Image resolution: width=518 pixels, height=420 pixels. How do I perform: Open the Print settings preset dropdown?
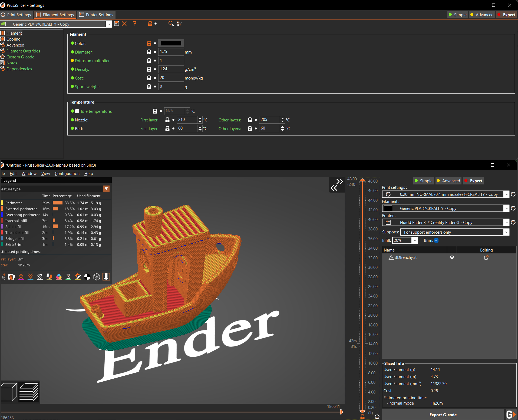point(506,194)
